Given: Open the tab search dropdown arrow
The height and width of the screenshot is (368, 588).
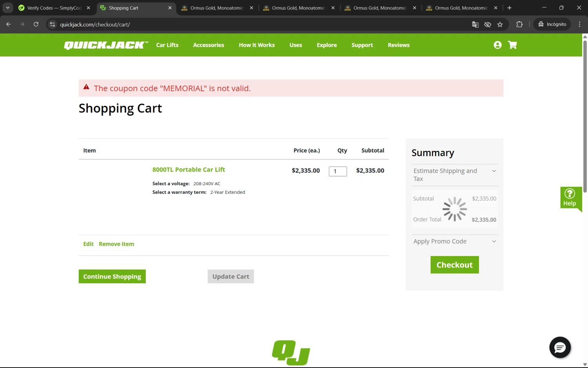Looking at the screenshot, I should pyautogui.click(x=7, y=8).
